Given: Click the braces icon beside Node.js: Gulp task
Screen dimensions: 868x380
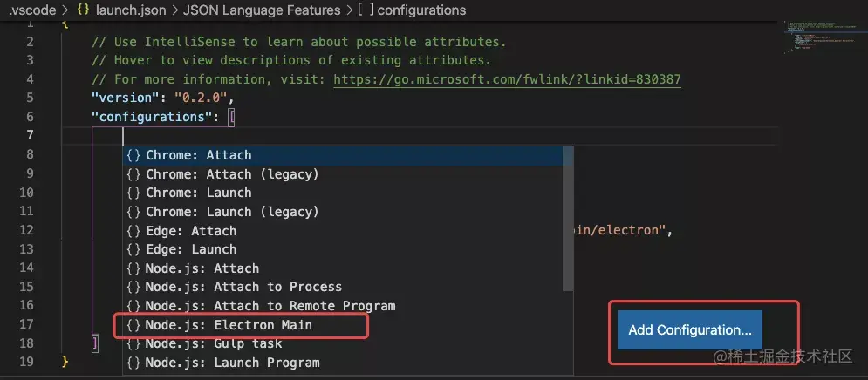Looking at the screenshot, I should pyautogui.click(x=133, y=343).
